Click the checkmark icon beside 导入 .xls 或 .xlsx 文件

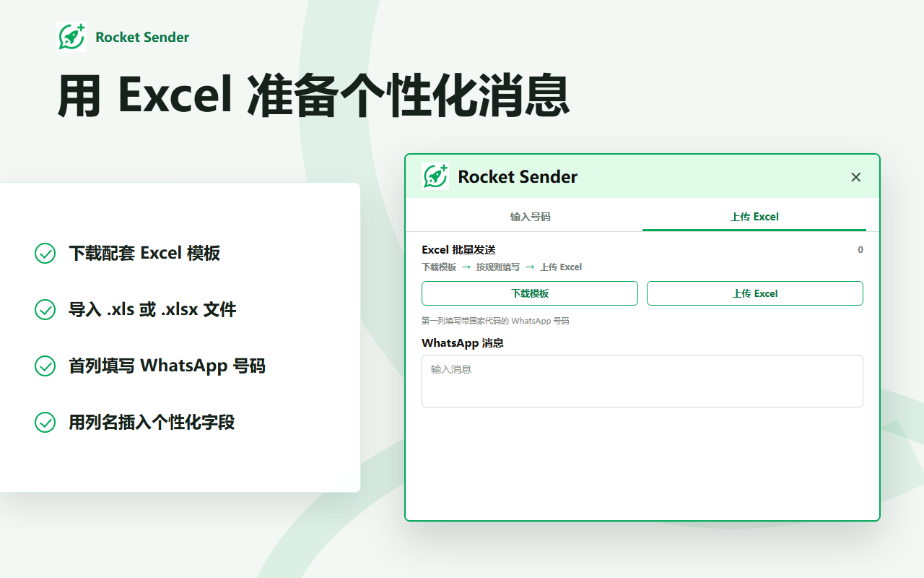pyautogui.click(x=45, y=310)
